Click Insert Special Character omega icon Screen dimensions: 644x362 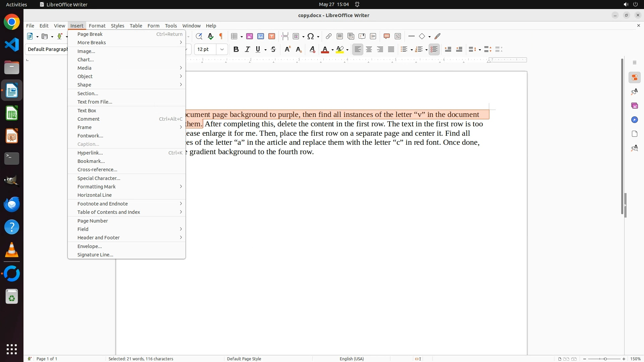311,36
